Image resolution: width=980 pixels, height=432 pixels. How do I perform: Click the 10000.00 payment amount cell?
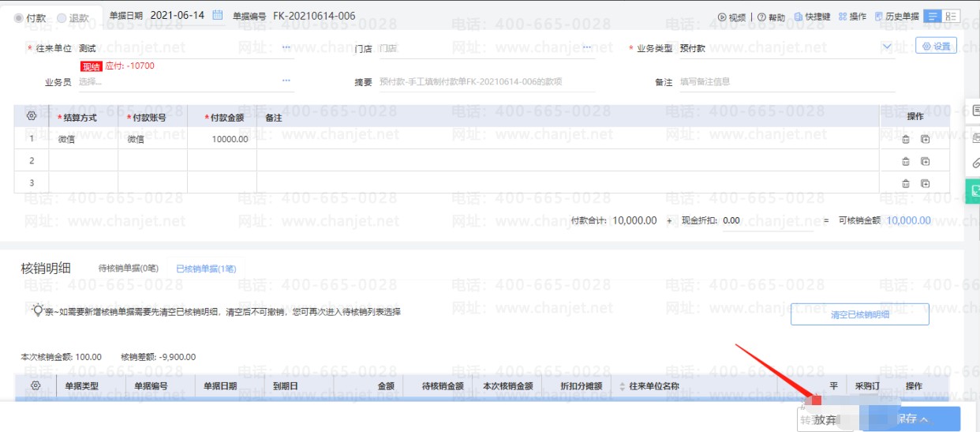click(x=222, y=139)
